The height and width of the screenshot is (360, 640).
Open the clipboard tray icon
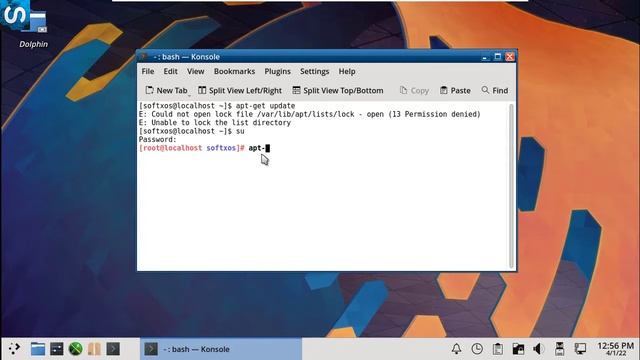(498, 349)
